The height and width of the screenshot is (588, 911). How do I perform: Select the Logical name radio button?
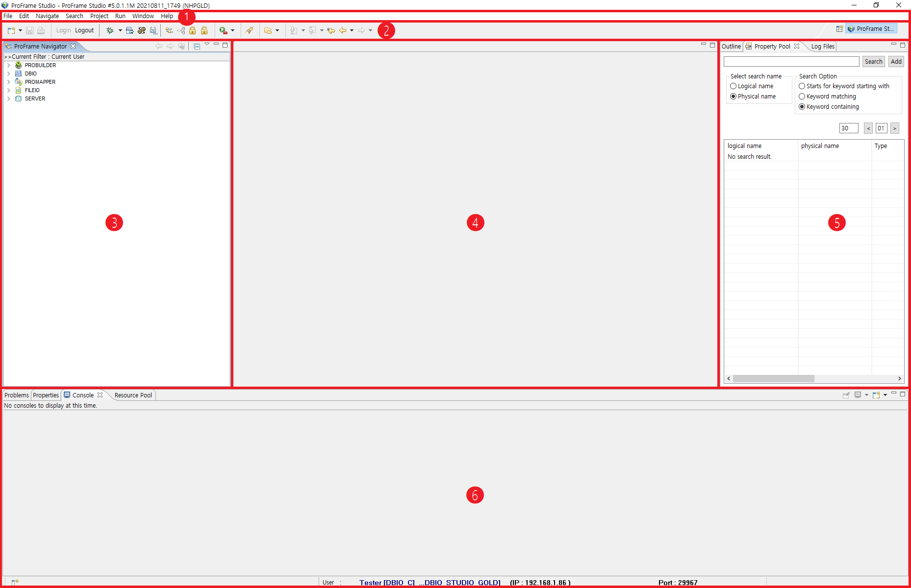(734, 86)
